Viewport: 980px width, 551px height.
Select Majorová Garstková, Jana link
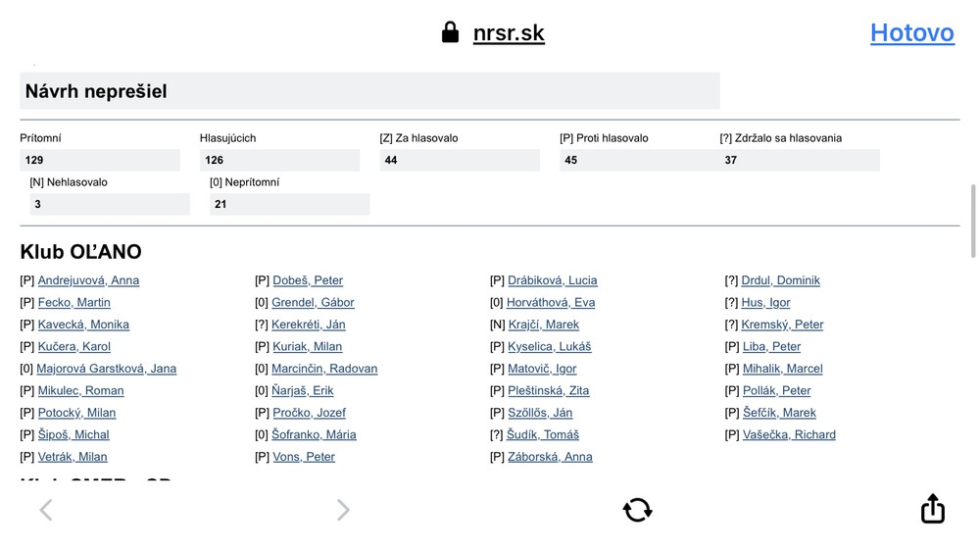(x=106, y=369)
